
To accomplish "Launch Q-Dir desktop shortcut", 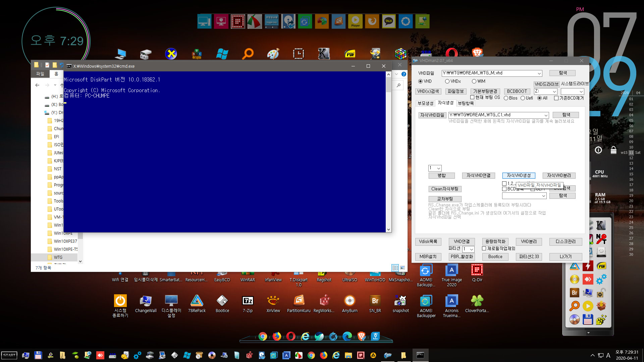I will coord(477,273).
